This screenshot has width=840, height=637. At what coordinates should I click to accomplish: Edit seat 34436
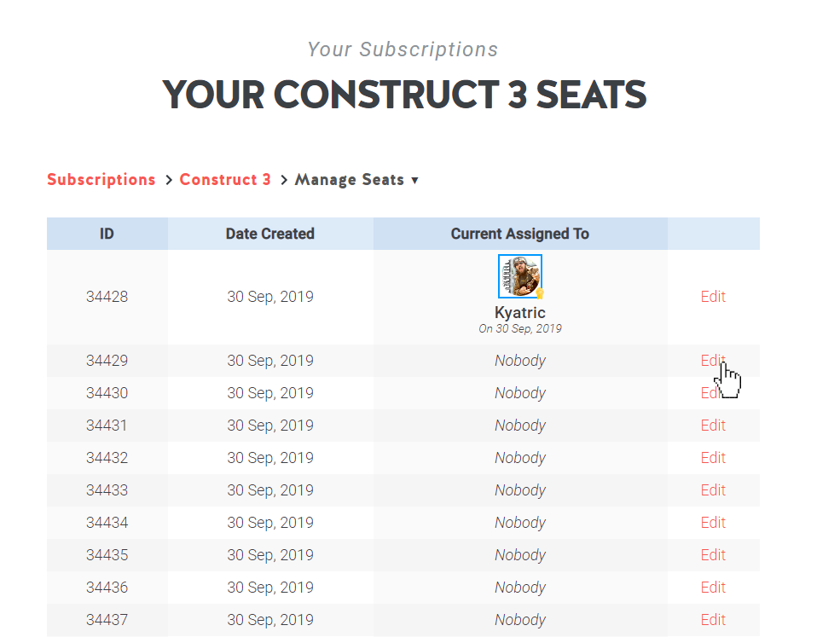pyautogui.click(x=713, y=588)
